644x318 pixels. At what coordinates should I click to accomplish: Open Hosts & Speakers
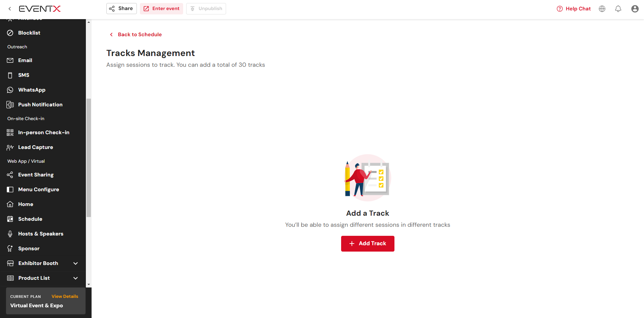pos(43,234)
